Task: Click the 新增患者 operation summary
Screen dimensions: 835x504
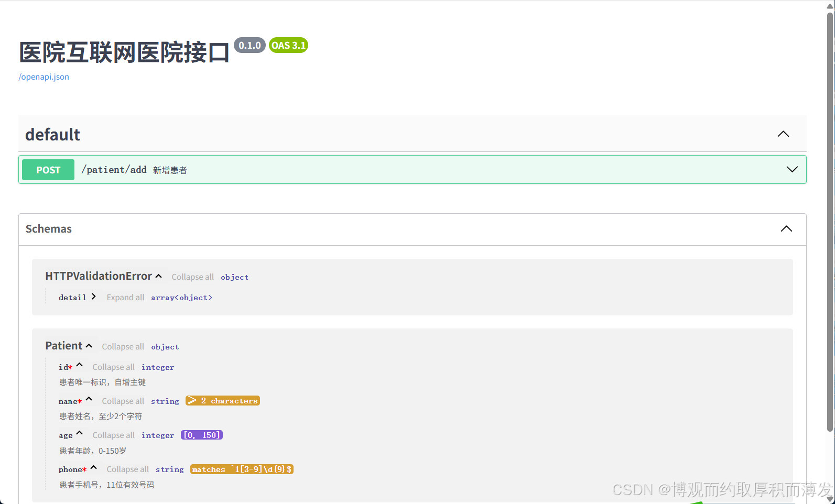Action: point(170,170)
